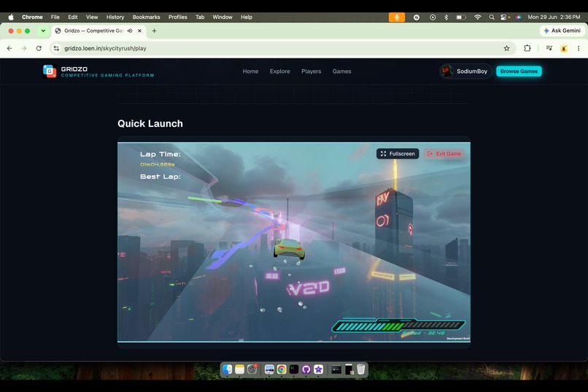Open the View menu
Image resolution: width=588 pixels, height=392 pixels.
coord(92,17)
